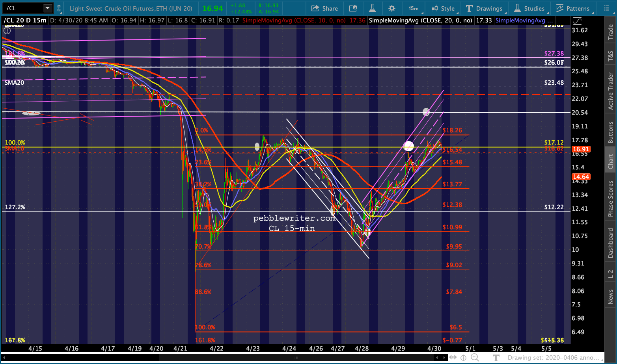Open chart settings gear icon

coord(391,8)
